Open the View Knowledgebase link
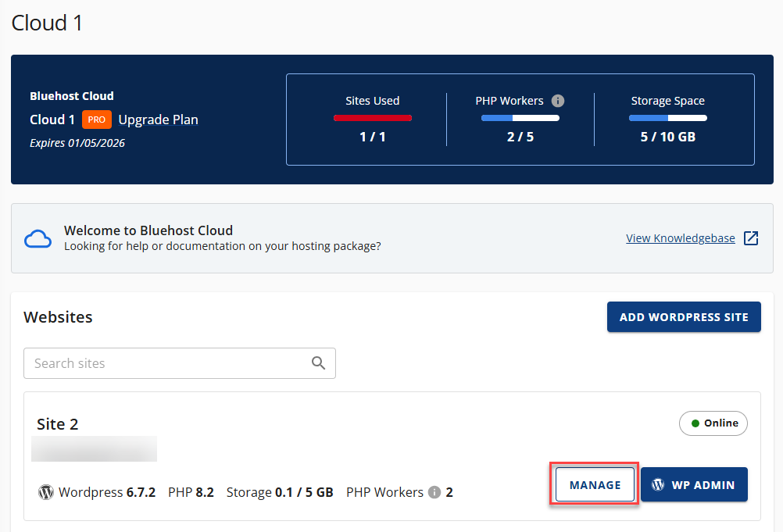Image resolution: width=783 pixels, height=532 pixels. tap(681, 238)
